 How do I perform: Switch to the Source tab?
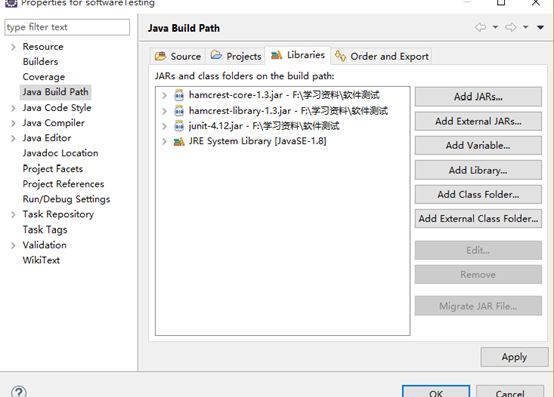click(178, 56)
